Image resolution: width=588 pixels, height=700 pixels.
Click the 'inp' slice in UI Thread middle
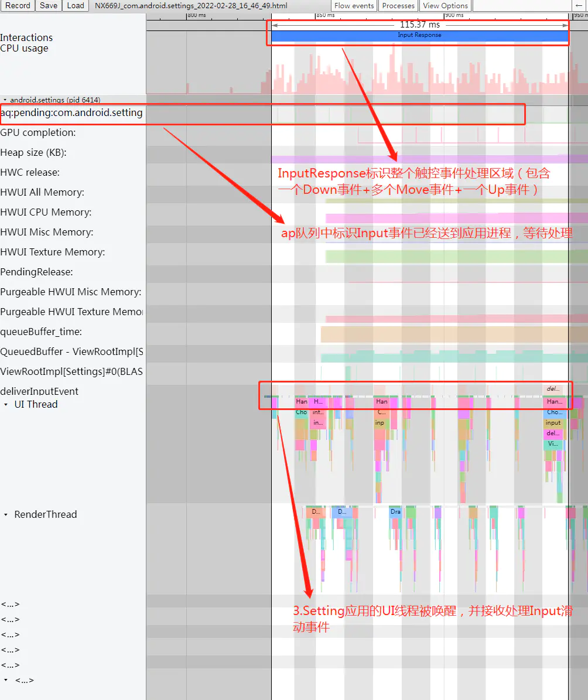point(380,423)
